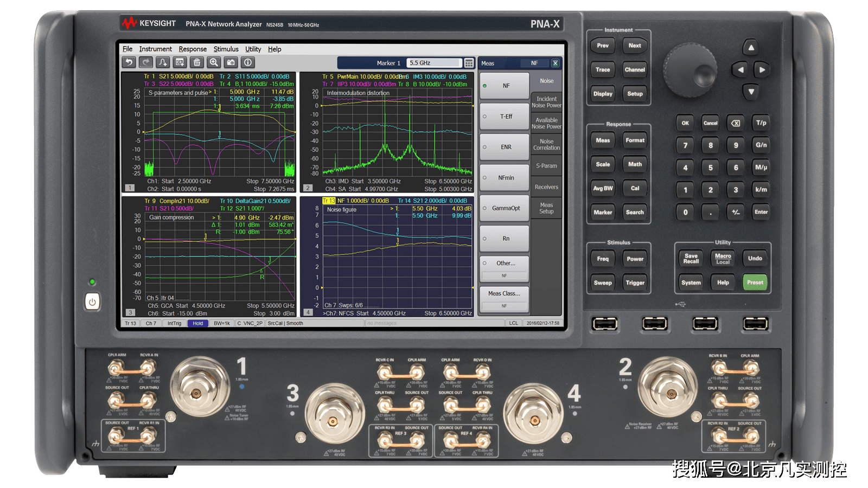Tap the right arrow navigation key

pos(762,69)
